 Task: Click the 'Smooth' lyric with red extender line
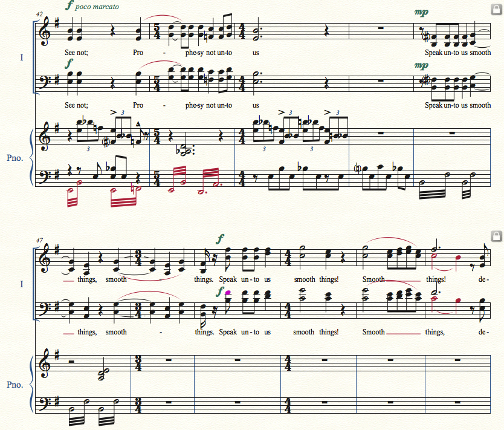[373, 279]
